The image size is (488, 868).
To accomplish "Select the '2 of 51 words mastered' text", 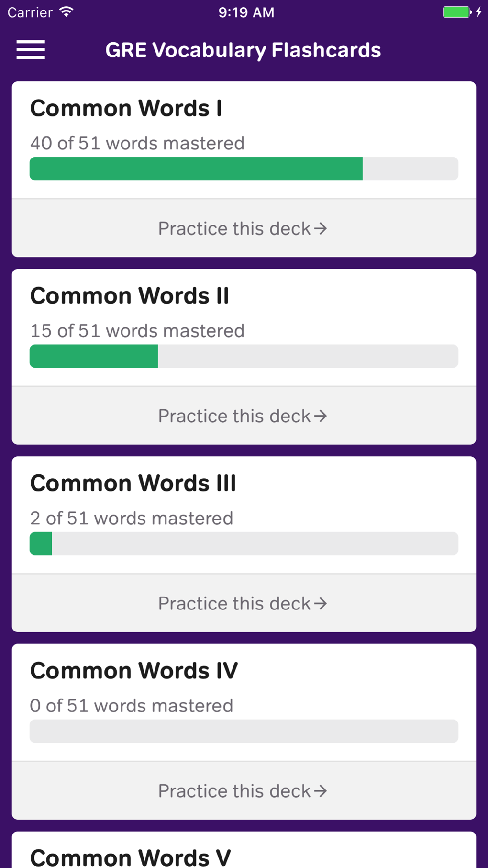I will point(131,518).
